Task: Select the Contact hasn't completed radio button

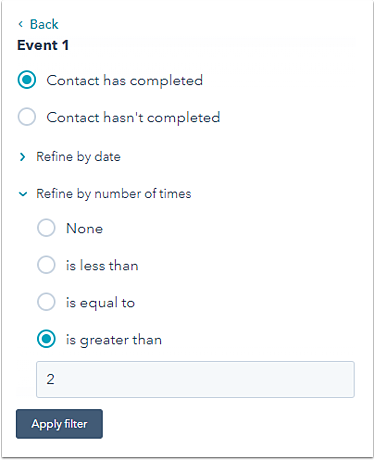Action: (x=27, y=117)
